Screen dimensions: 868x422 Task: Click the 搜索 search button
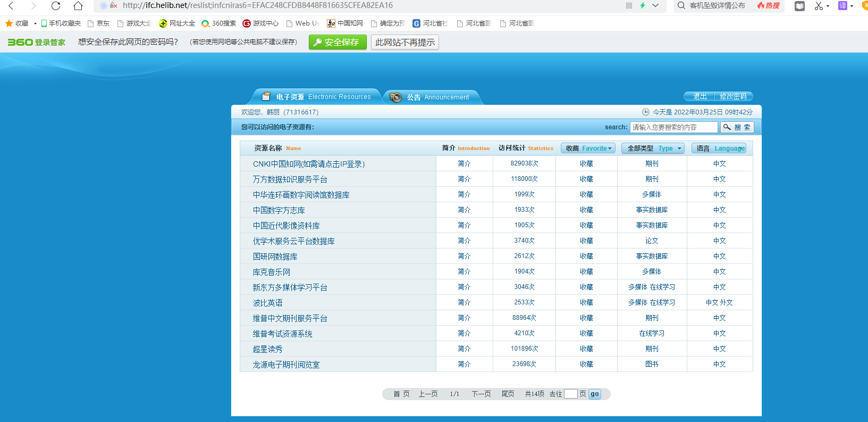point(737,127)
